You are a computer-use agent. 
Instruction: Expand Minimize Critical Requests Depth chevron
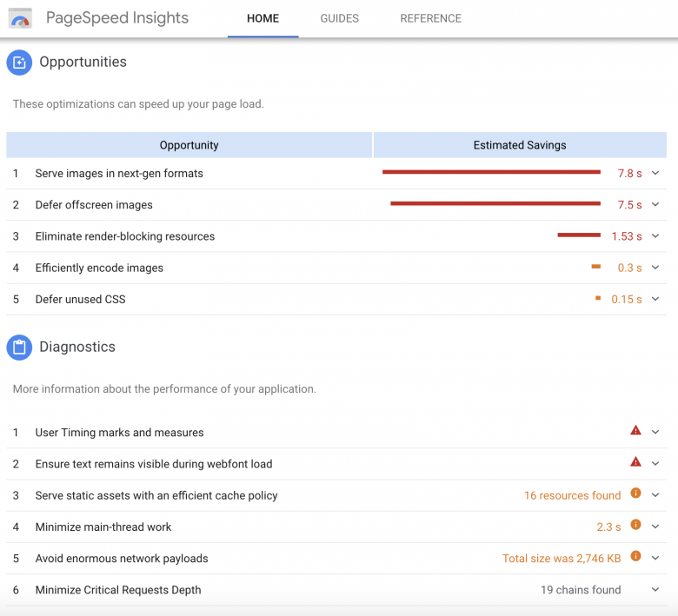pyautogui.click(x=655, y=590)
